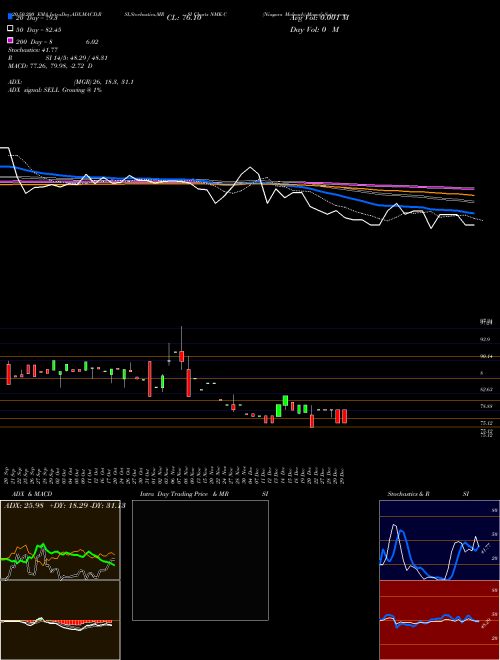Select the 'Stochastics: 41.77' readout
The width and height of the screenshot is (500, 660).
click(x=33, y=50)
